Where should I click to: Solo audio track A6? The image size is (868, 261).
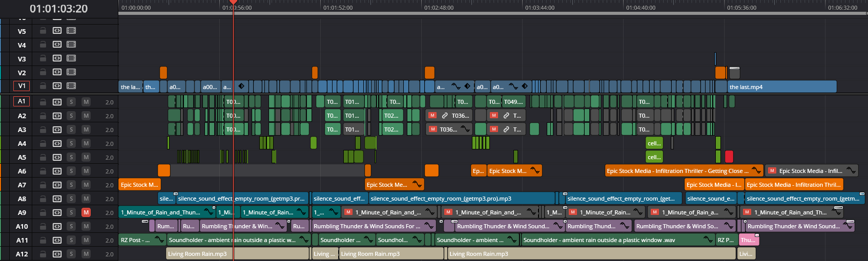click(x=71, y=171)
